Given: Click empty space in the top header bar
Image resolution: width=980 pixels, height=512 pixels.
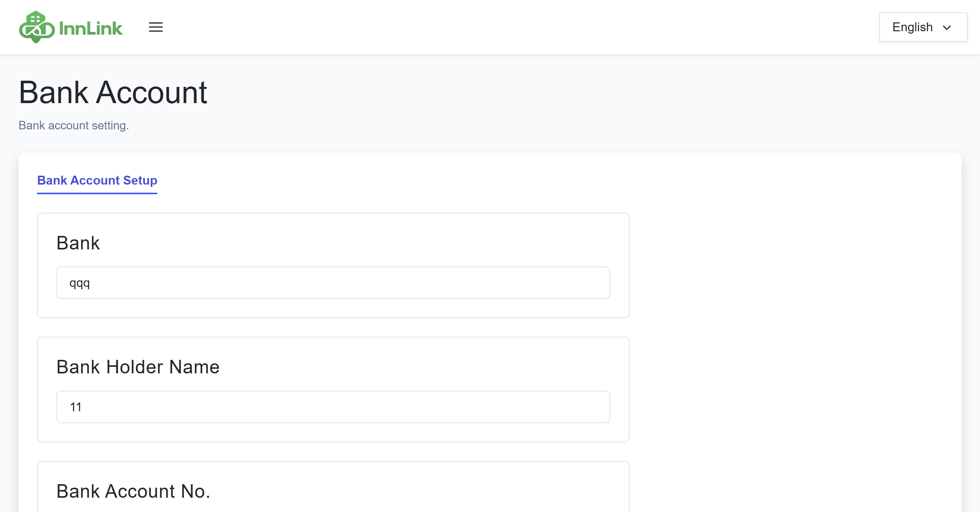Looking at the screenshot, I should click(502, 27).
